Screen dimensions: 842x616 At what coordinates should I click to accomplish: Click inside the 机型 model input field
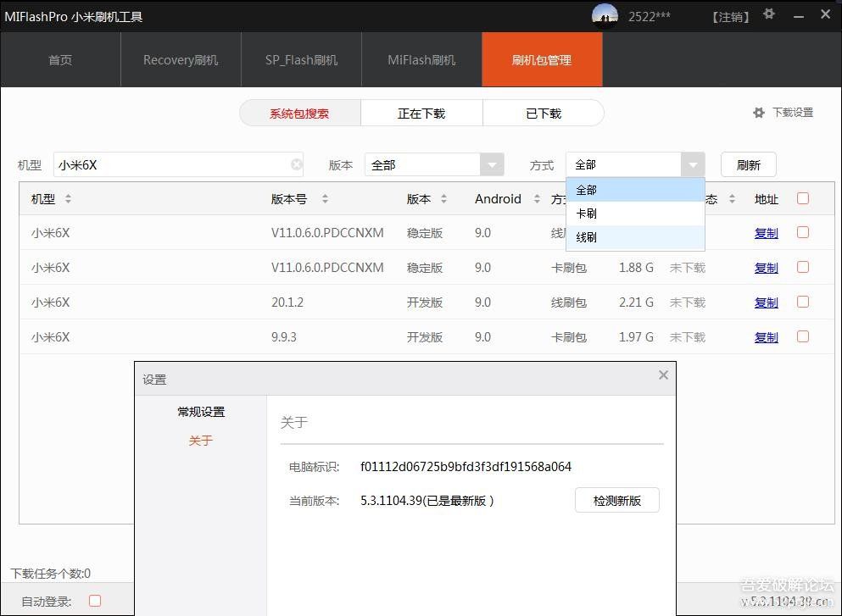coord(170,164)
